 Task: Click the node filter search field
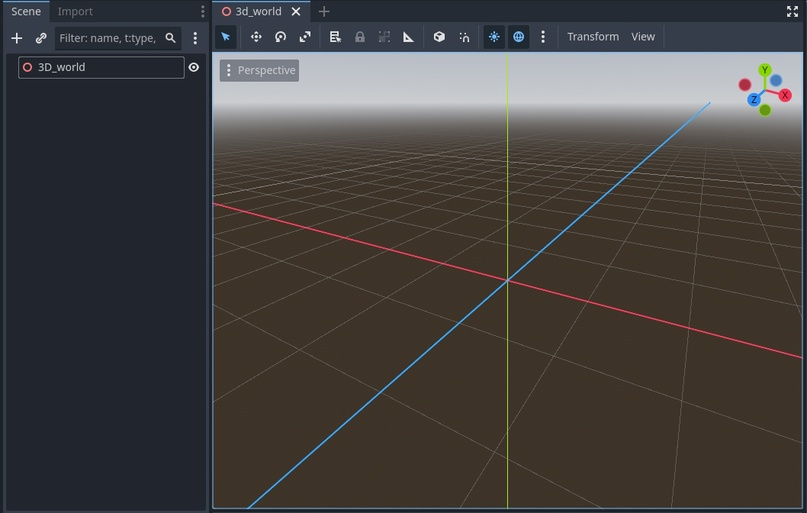tap(108, 38)
